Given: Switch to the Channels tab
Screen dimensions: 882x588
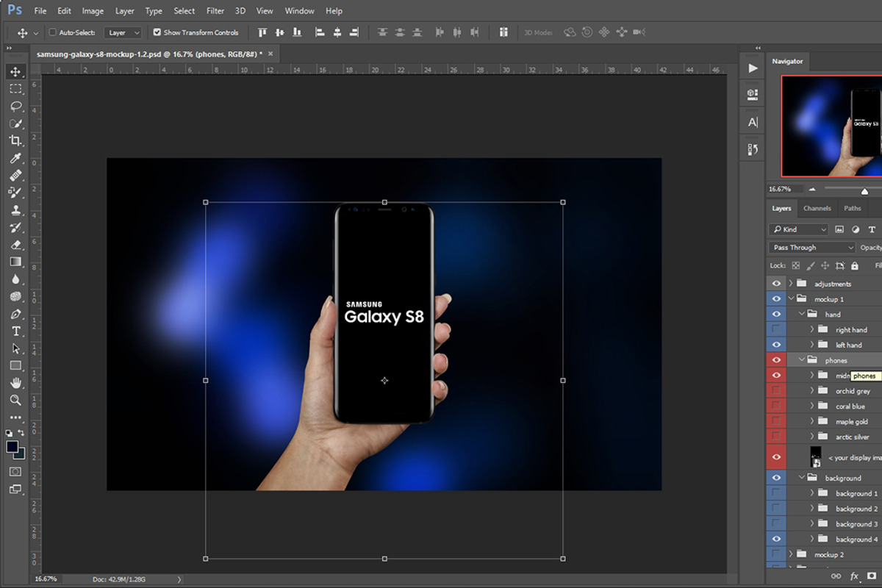Looking at the screenshot, I should coord(817,208).
